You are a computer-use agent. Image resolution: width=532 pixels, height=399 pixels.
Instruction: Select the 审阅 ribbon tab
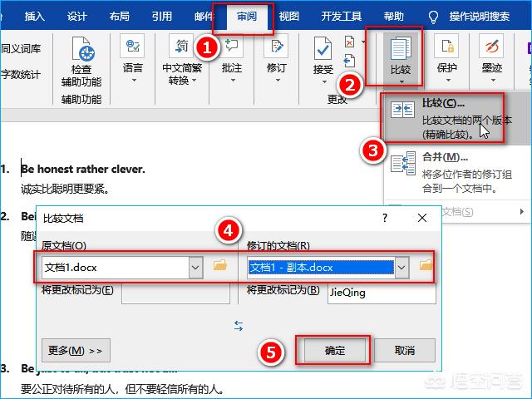tap(247, 16)
